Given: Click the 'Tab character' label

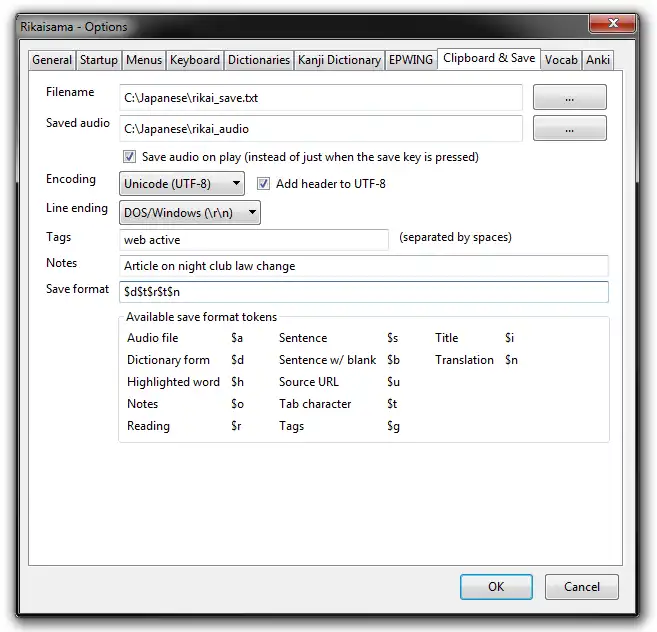Looking at the screenshot, I should (315, 404).
